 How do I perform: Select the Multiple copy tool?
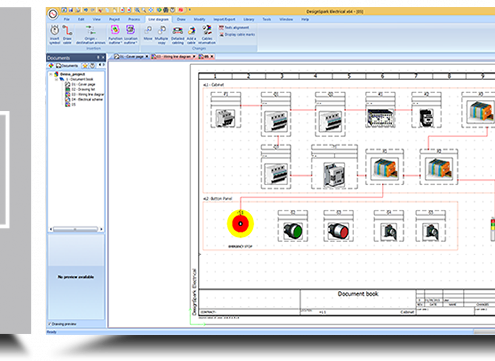coord(162,34)
